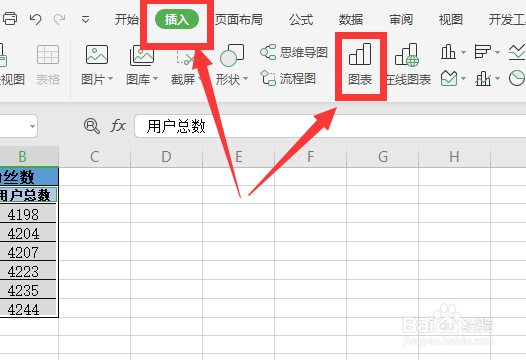This screenshot has height=360, width=526.
Task: Open the 公式 tab
Action: pos(301,19)
